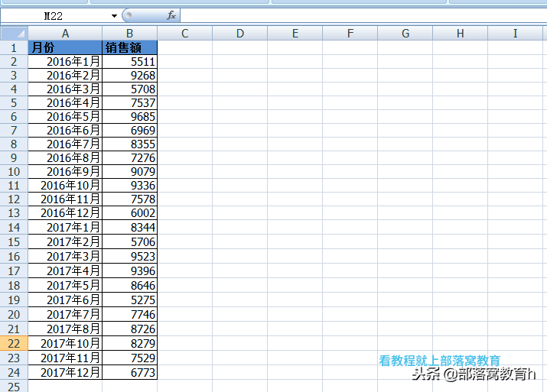Click sales value 5511
Screen dimensions: 547x392
[130, 62]
